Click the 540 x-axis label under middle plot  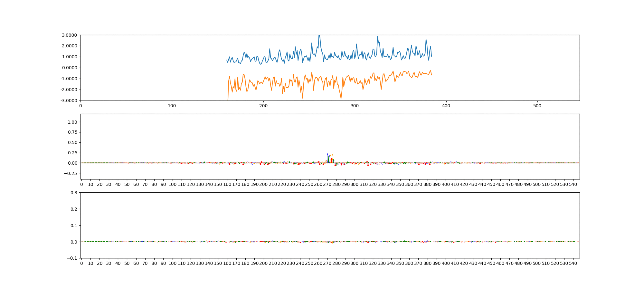573,184
